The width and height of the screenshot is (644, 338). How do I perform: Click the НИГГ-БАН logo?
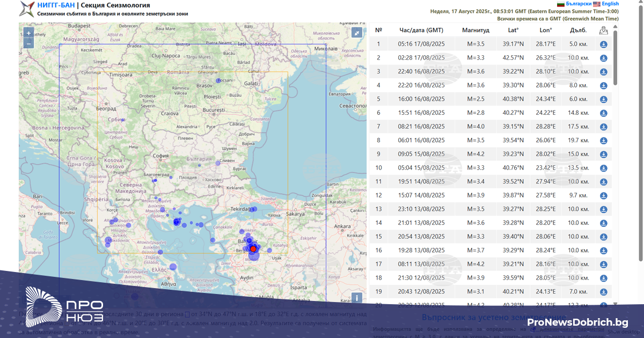(26, 9)
